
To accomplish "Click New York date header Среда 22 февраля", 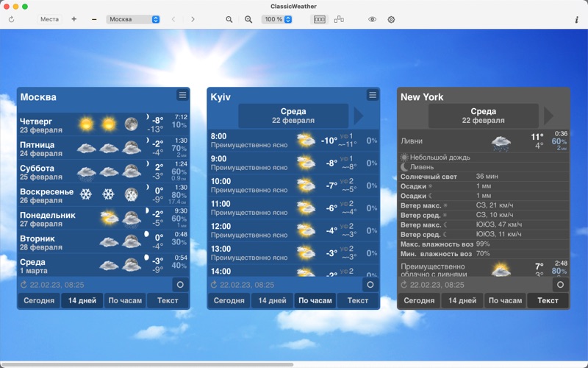I will tap(484, 116).
